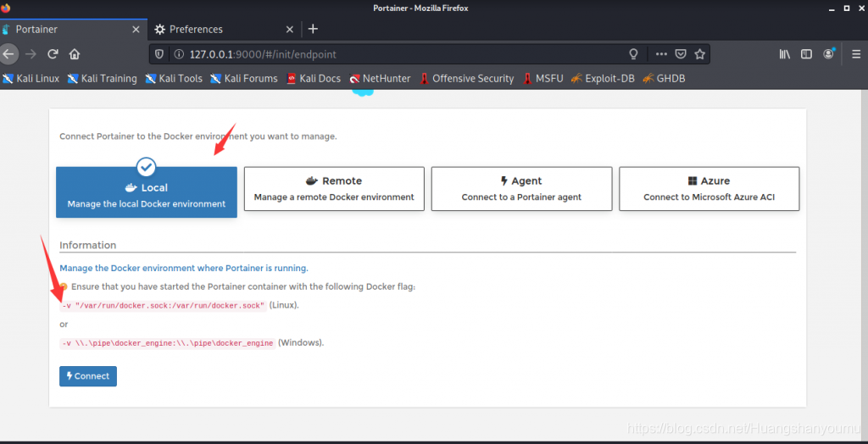
Task: Open the Kali Linux bookmark
Action: coord(31,79)
